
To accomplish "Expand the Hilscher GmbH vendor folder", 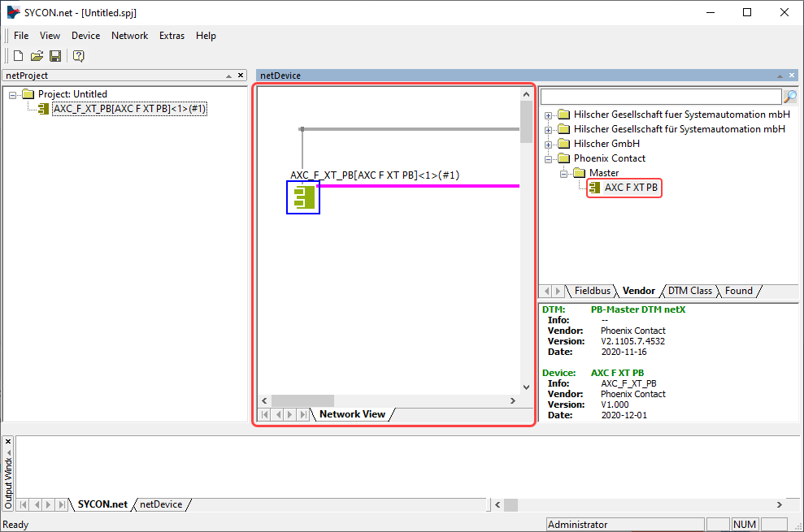I will (548, 145).
